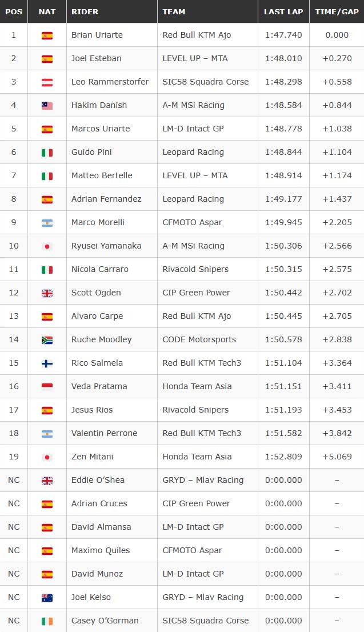Image resolution: width=364 pixels, height=632 pixels.
Task: Open rider name Brian Uriarte
Action: click(97, 35)
